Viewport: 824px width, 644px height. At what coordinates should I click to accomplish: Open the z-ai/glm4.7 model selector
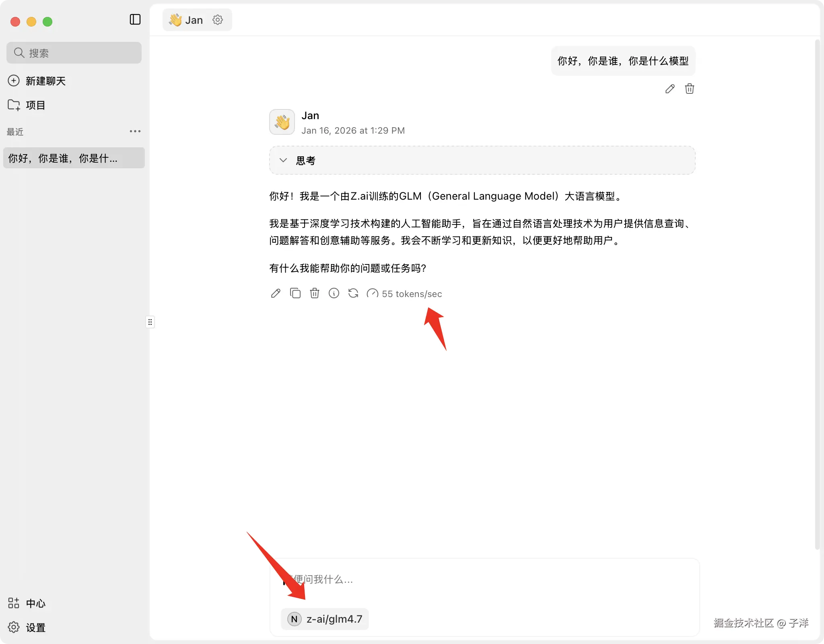[x=325, y=619]
